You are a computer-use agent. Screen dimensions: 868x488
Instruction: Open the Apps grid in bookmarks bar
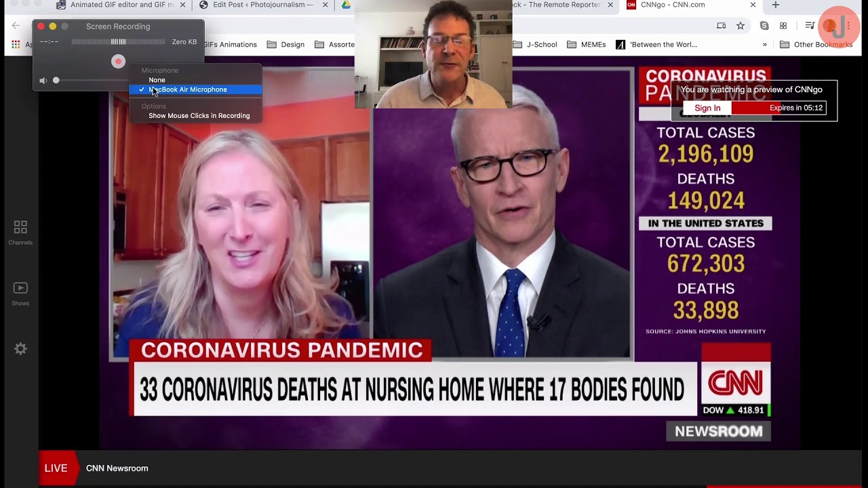click(x=16, y=45)
